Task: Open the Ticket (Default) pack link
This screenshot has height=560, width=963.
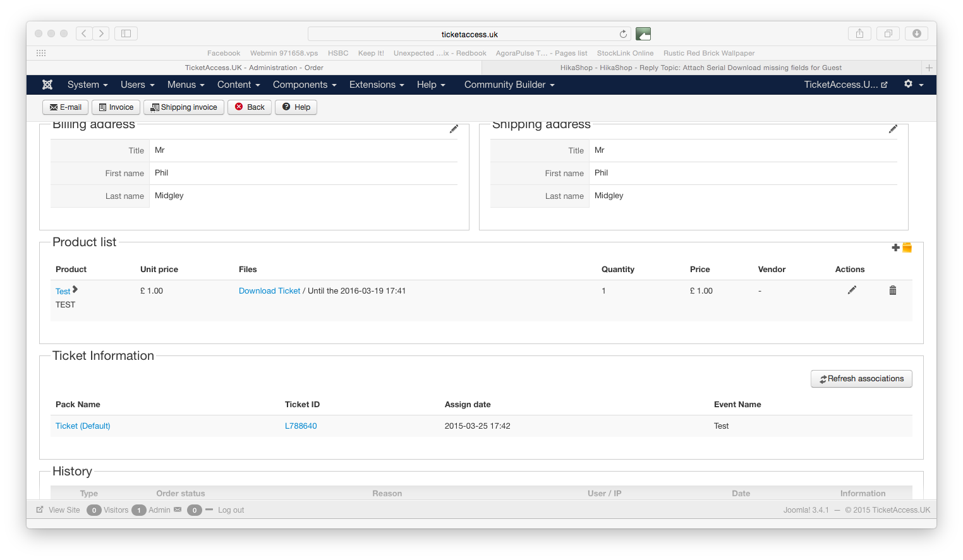Action: coord(83,426)
